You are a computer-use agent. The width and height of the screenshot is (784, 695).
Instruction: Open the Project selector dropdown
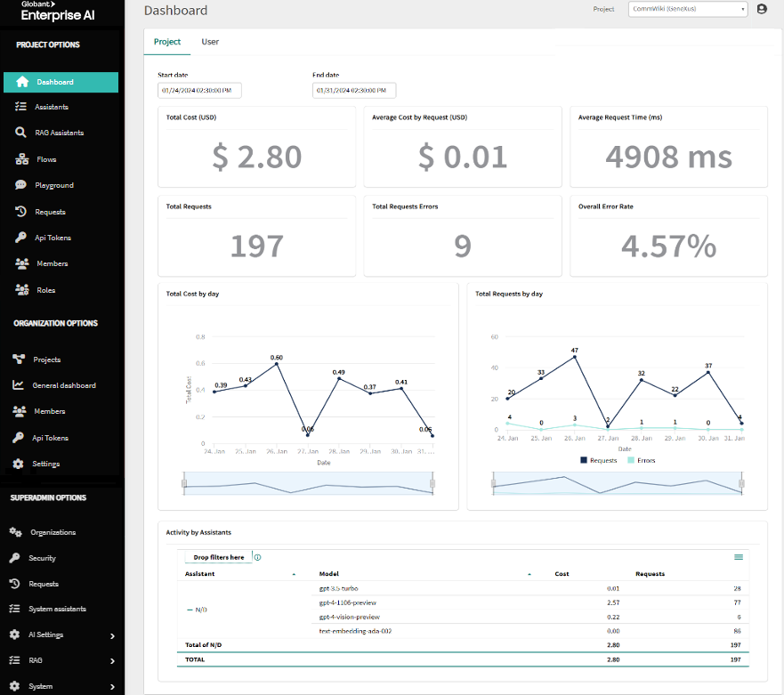pyautogui.click(x=687, y=9)
